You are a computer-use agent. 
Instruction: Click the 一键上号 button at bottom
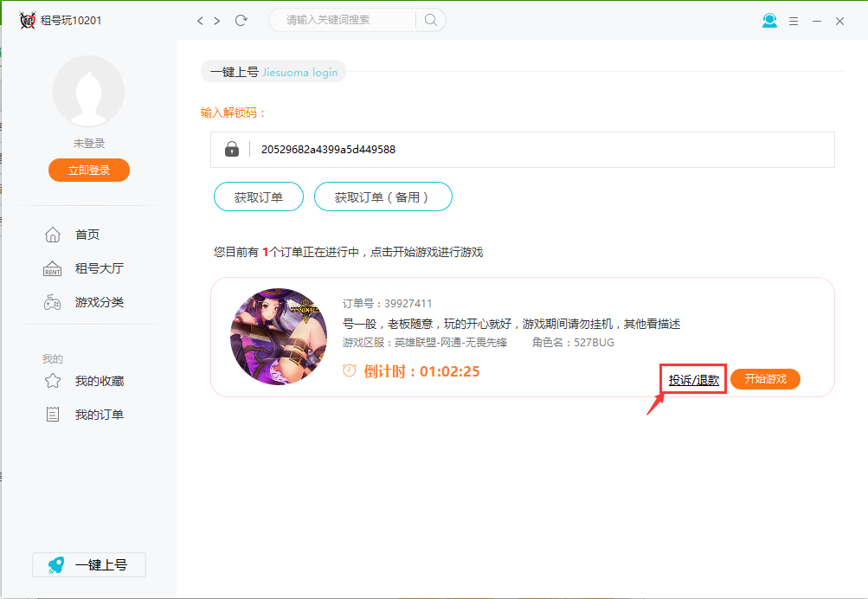[x=89, y=564]
